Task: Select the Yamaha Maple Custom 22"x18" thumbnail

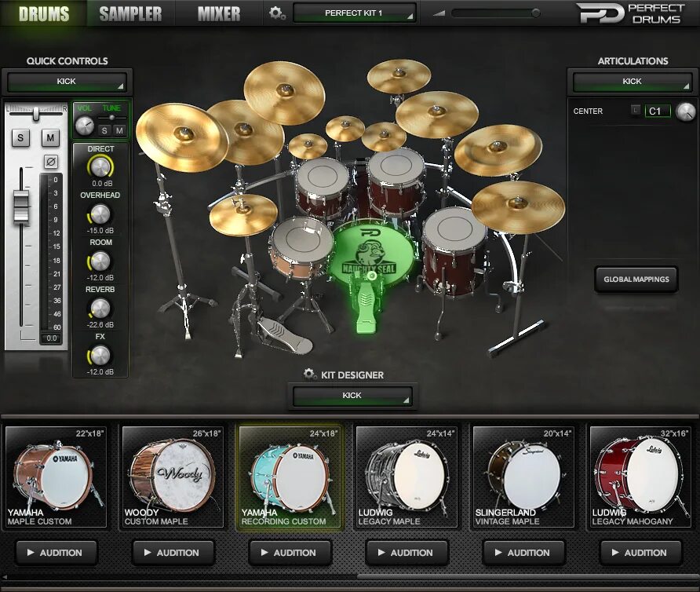Action: pos(56,477)
